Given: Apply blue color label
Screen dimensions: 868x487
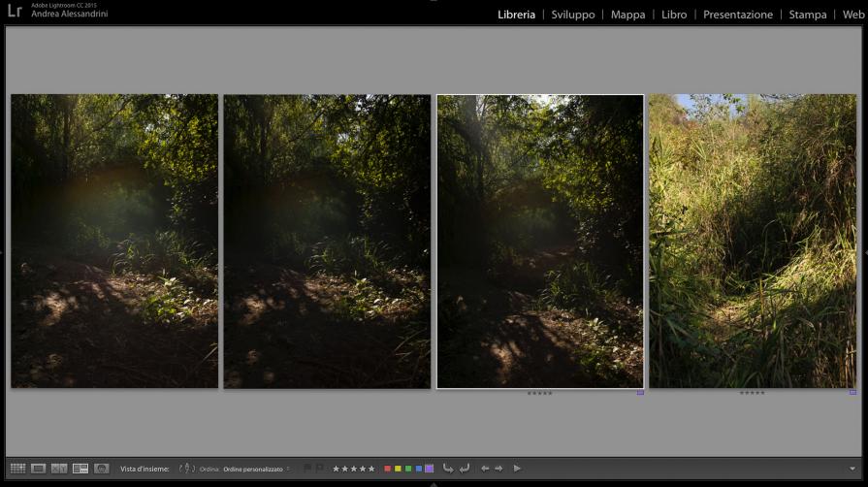Looking at the screenshot, I should pyautogui.click(x=419, y=469).
